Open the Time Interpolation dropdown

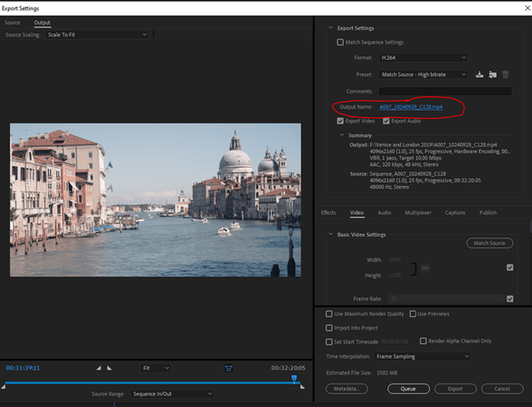pyautogui.click(x=422, y=356)
